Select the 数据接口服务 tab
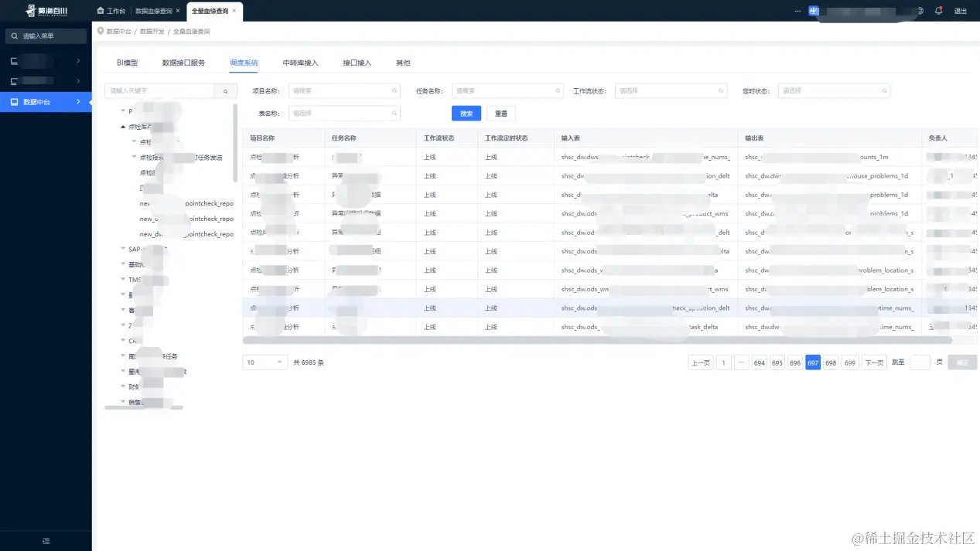Screen dimensions: 980x551 pos(183,63)
